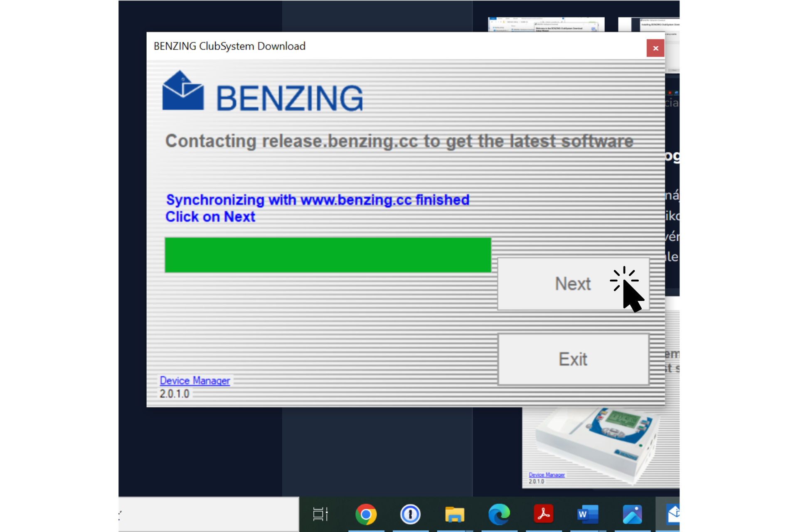Close the BENZING ClubSystem Download dialog

(655, 48)
